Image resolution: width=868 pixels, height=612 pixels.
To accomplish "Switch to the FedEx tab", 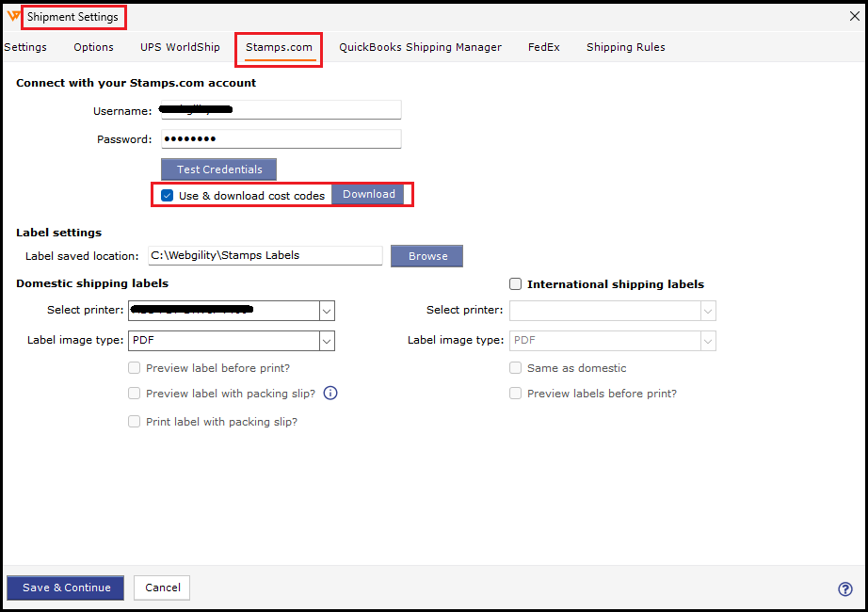I will [x=543, y=47].
